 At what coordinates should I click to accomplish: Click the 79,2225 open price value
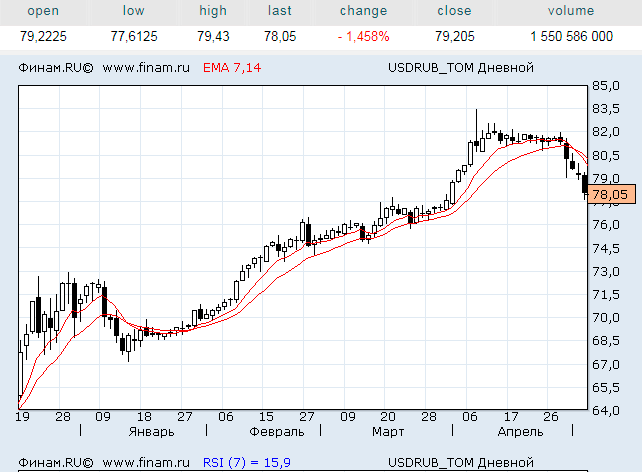click(45, 36)
